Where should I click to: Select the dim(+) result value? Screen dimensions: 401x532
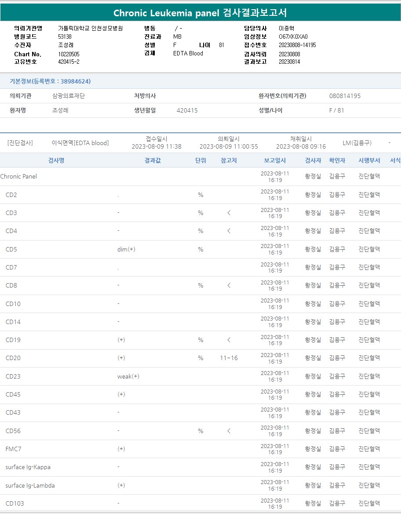[126, 249]
